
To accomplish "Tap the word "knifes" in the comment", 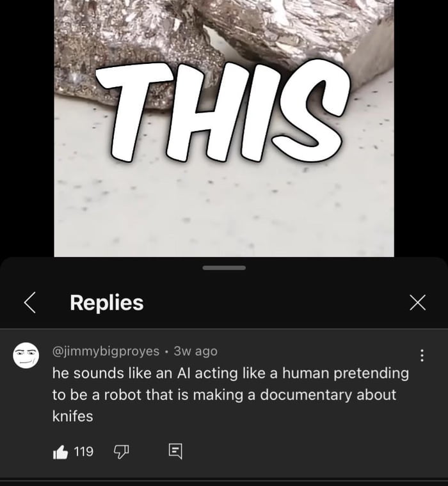I will click(72, 416).
